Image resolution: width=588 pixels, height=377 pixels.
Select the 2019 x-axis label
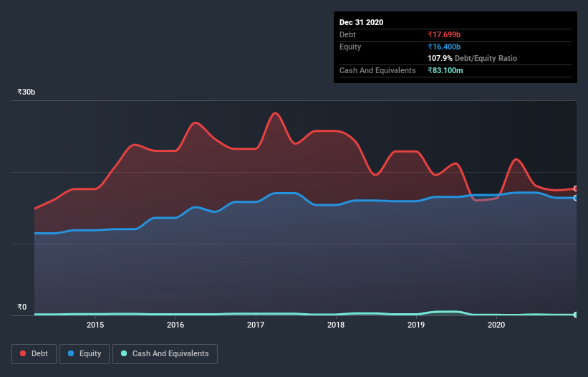click(416, 325)
